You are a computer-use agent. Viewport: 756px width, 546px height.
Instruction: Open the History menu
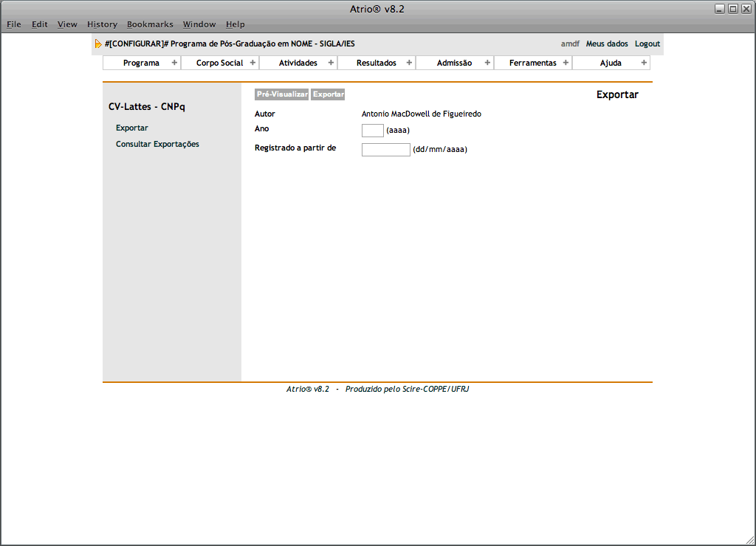pyautogui.click(x=102, y=24)
